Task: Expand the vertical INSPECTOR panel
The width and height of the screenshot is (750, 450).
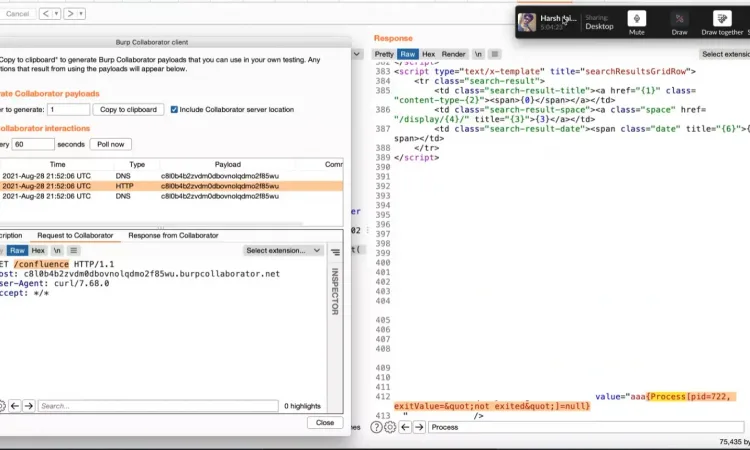Action: point(335,291)
